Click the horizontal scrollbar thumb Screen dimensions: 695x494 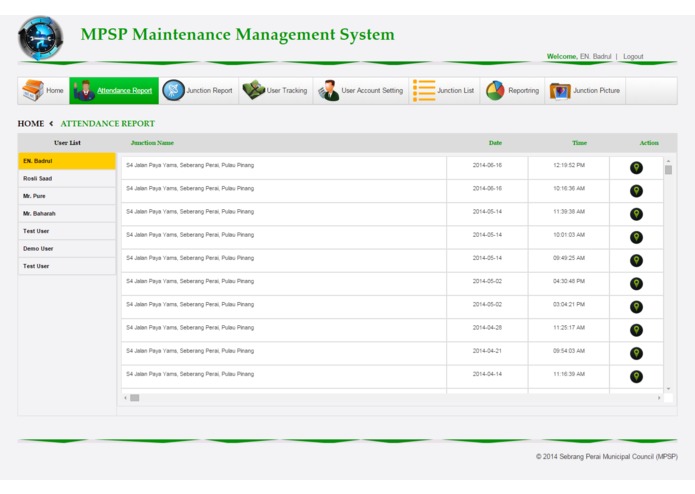click(x=135, y=398)
